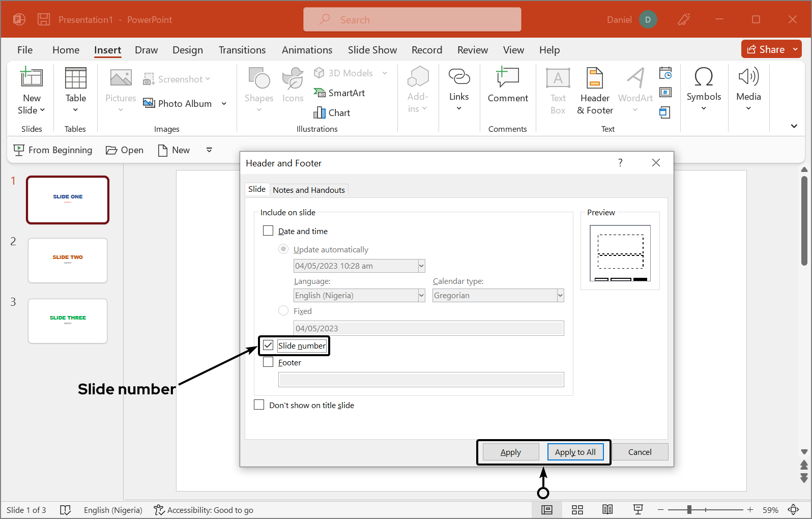Start slideshow From Beginning
This screenshot has height=519, width=812.
coord(53,150)
